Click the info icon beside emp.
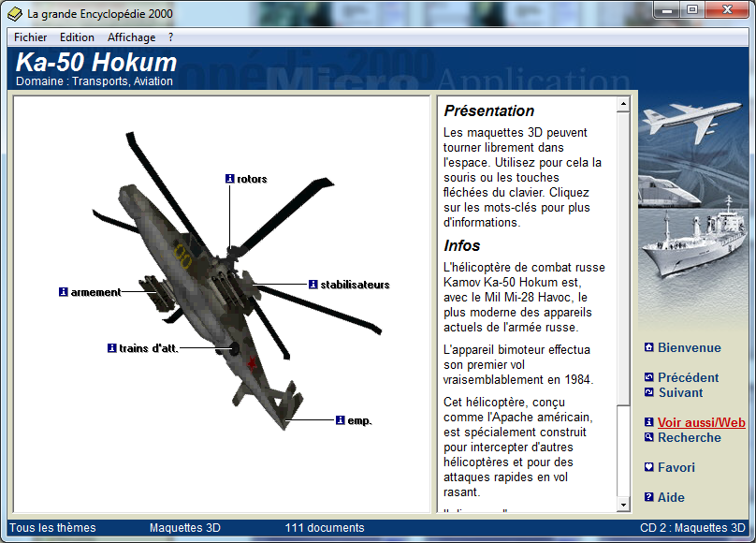 point(341,420)
